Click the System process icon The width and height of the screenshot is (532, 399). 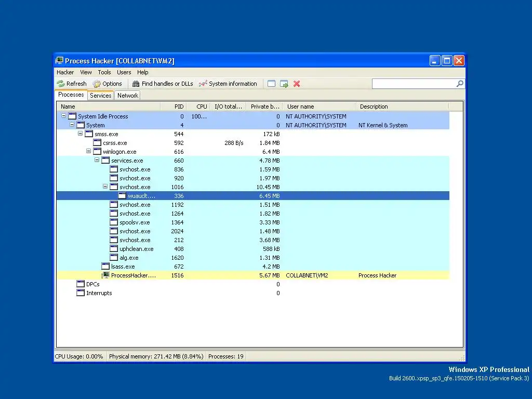tap(81, 125)
